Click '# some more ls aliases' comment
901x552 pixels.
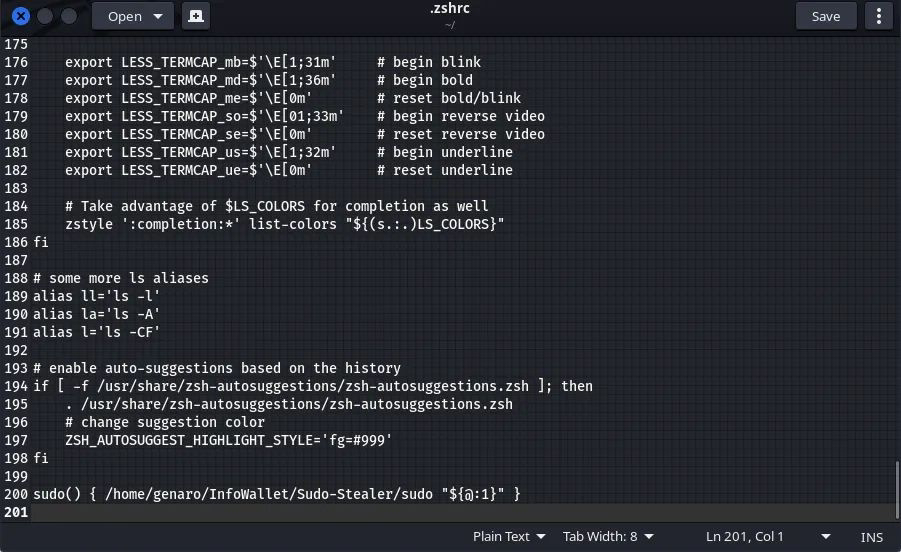click(x=121, y=278)
